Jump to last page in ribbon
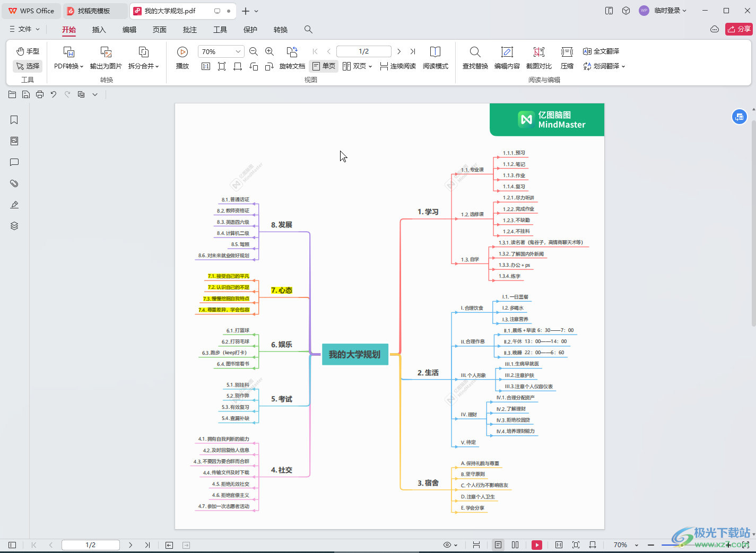Viewport: 756px width, 553px height. (413, 51)
